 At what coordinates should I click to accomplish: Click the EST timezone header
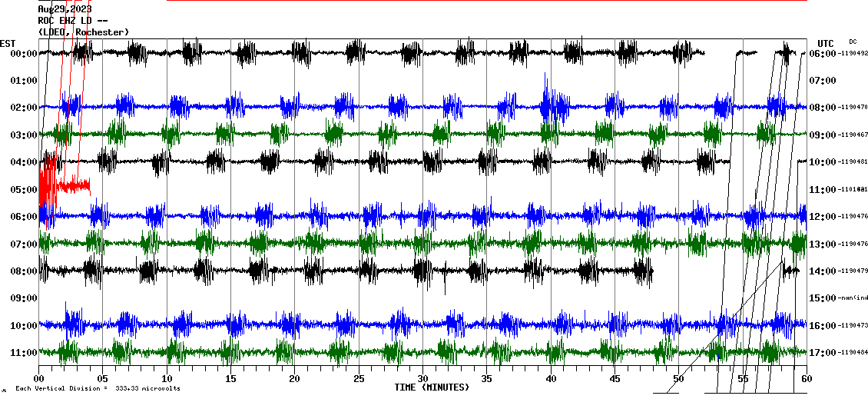pyautogui.click(x=8, y=43)
